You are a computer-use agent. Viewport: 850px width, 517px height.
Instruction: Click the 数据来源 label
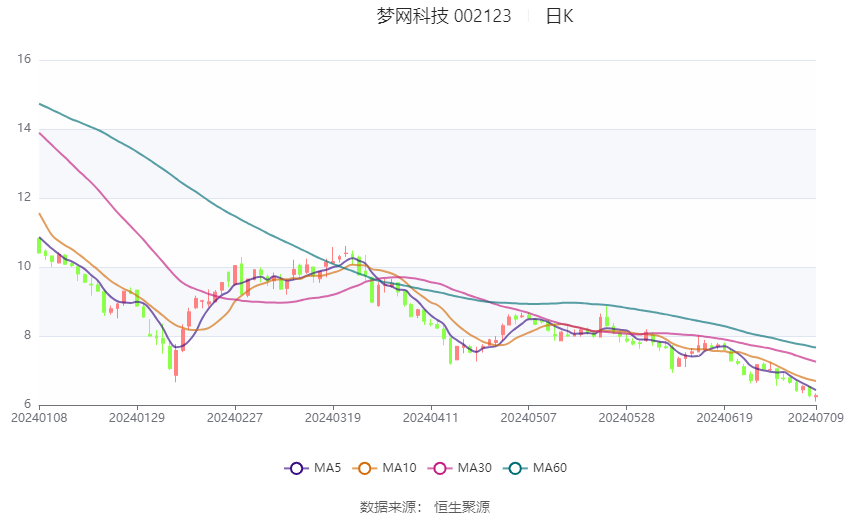tap(388, 507)
